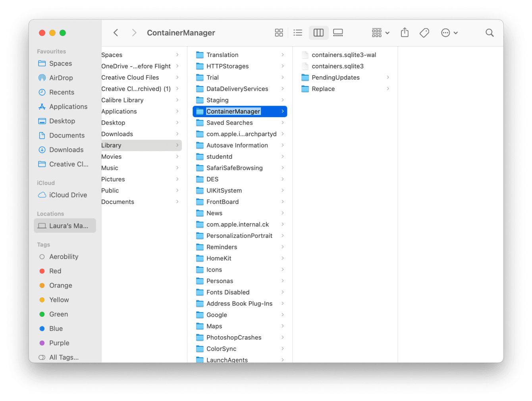Click the Tags icon in the toolbar
This screenshot has width=532, height=401.
[x=424, y=33]
